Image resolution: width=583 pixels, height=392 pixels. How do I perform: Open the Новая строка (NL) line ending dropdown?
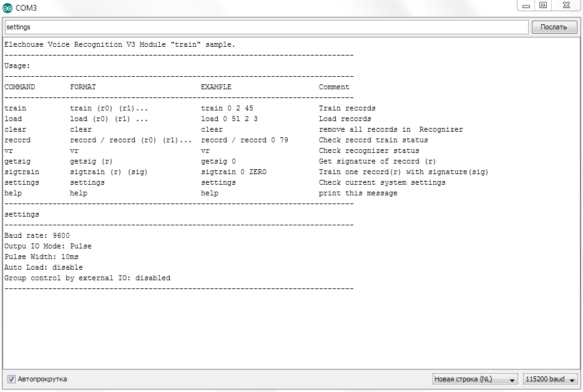pyautogui.click(x=475, y=379)
